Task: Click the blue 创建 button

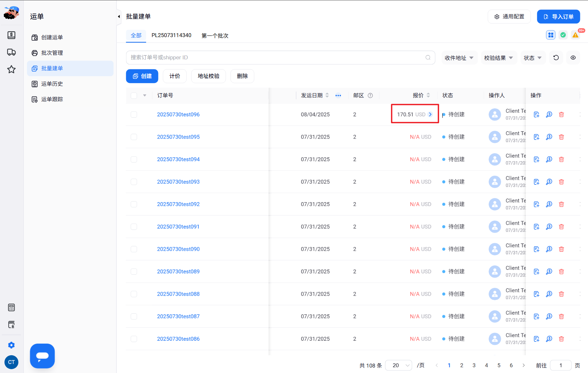Action: pos(142,76)
